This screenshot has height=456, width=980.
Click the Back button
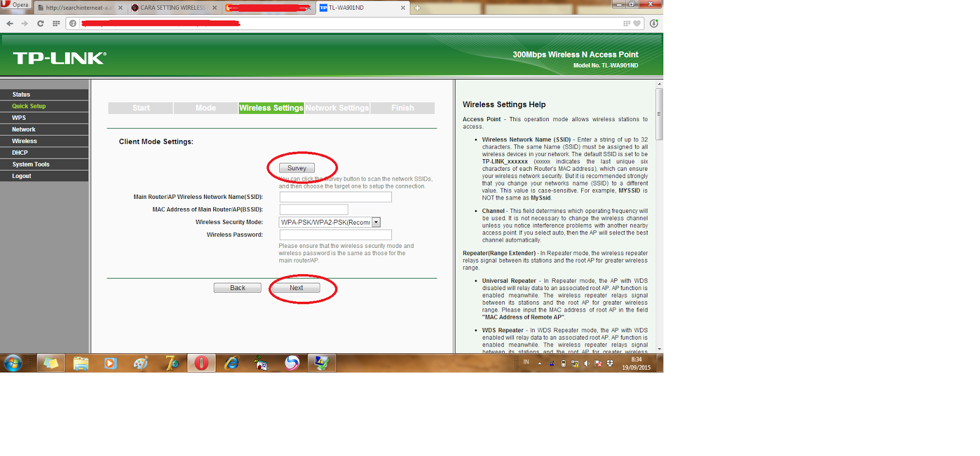tap(238, 288)
